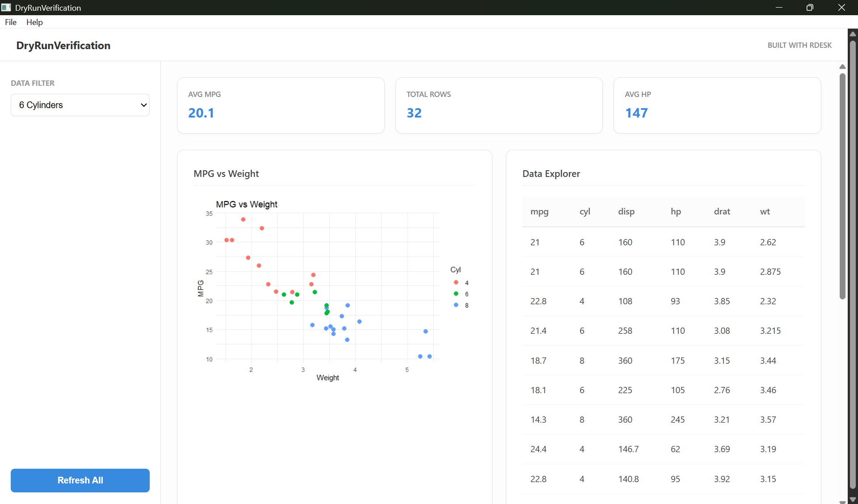
Task: Open the cylinders filter dropdown
Action: (x=80, y=105)
